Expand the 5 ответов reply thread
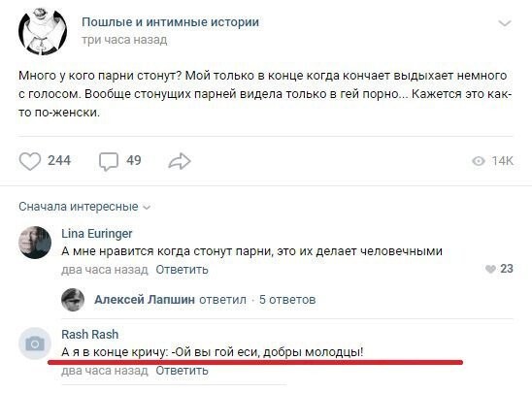 287,300
